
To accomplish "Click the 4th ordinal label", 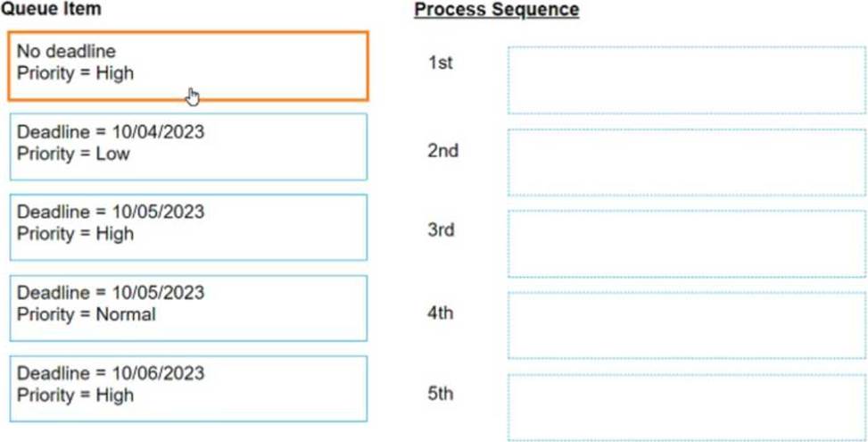I will pyautogui.click(x=441, y=313).
